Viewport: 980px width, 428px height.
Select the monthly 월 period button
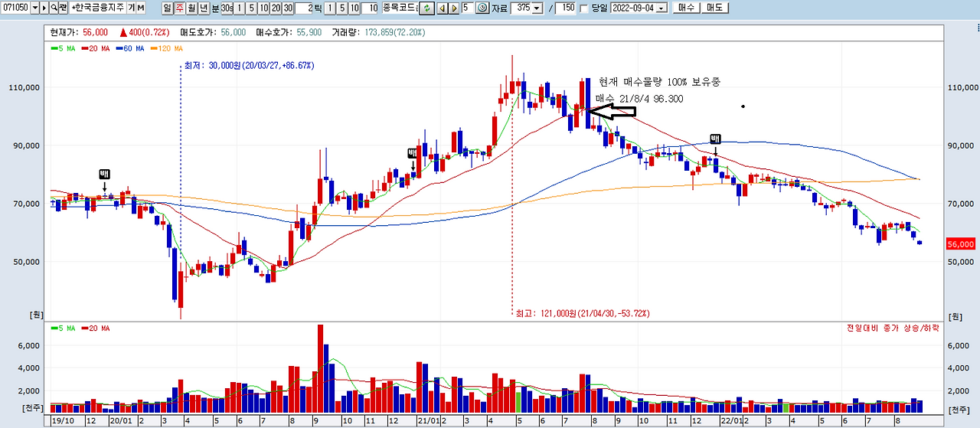click(191, 8)
